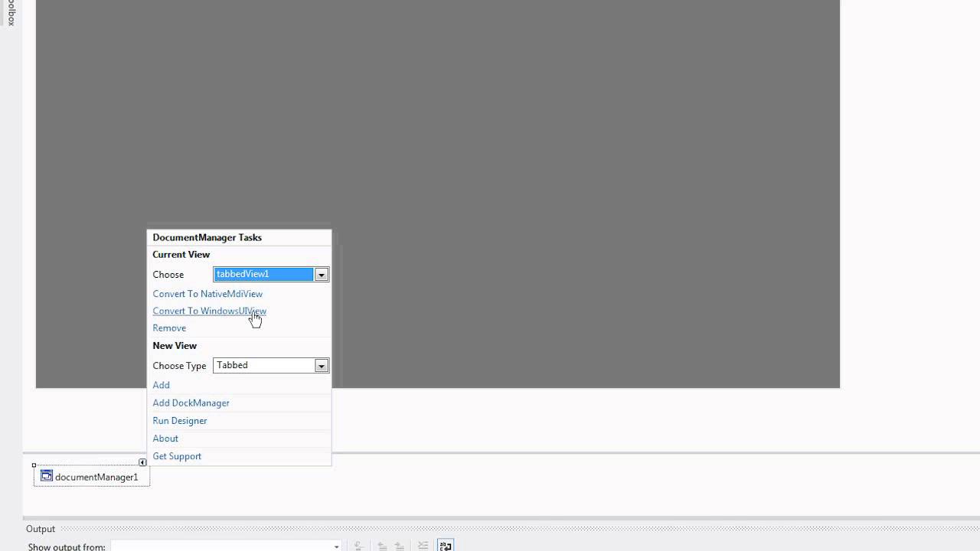Click the Add DockManager link

coord(191,403)
